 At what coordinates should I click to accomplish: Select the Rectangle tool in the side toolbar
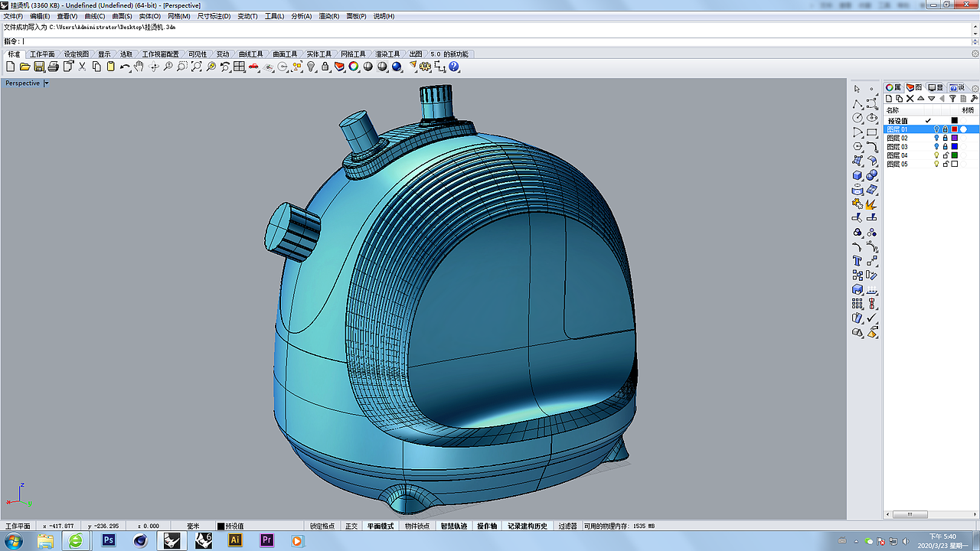pos(872,132)
